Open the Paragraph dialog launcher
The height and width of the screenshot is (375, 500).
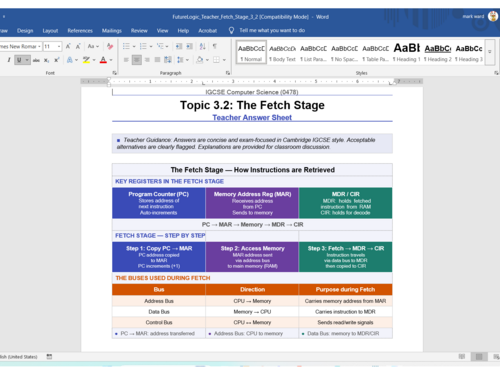pos(228,73)
